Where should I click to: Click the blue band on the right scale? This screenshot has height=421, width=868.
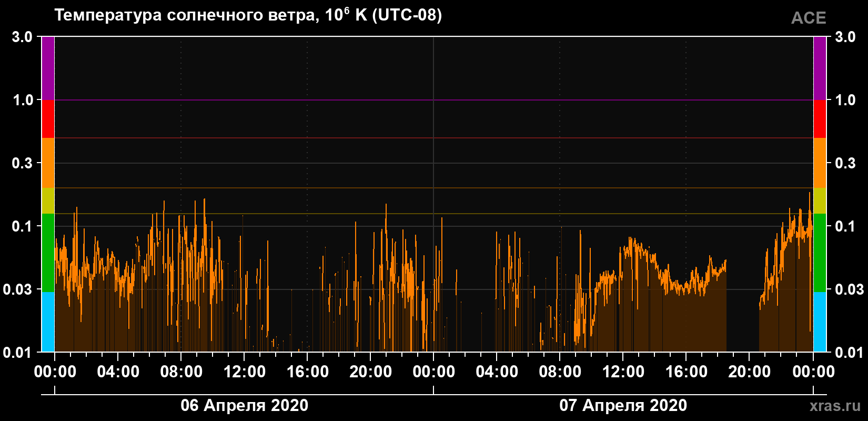(x=820, y=322)
